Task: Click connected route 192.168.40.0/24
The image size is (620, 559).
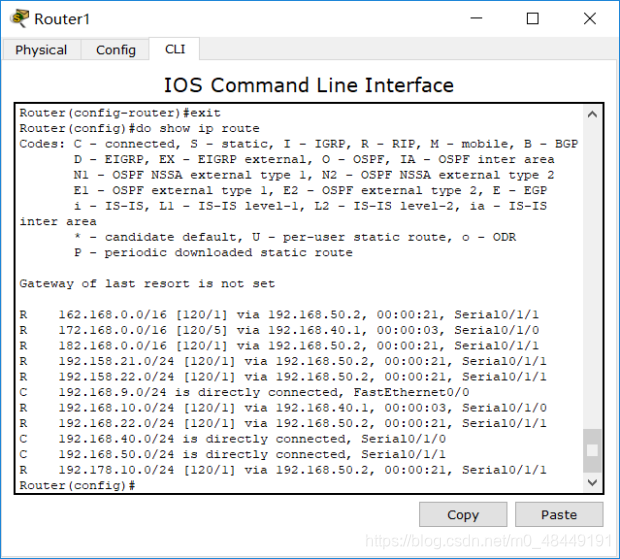Action: tap(233, 439)
